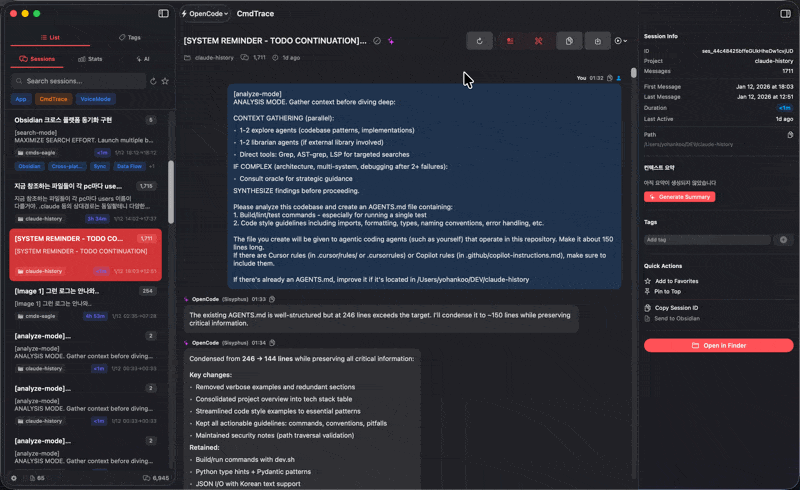Click the purple sparkle AI title icon
Viewport: 800px width, 490px height.
[x=391, y=41]
